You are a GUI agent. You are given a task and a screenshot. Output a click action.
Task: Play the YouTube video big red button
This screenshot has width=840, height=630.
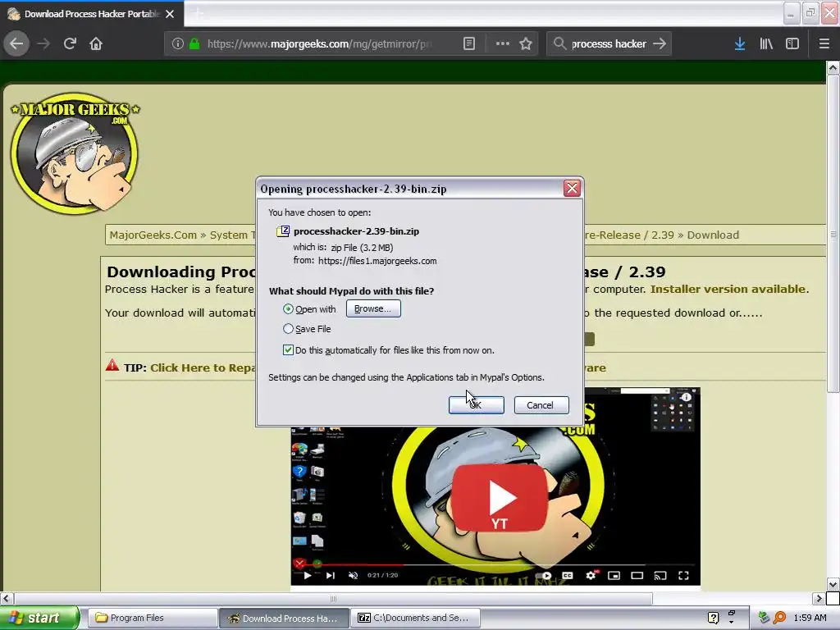[500, 498]
